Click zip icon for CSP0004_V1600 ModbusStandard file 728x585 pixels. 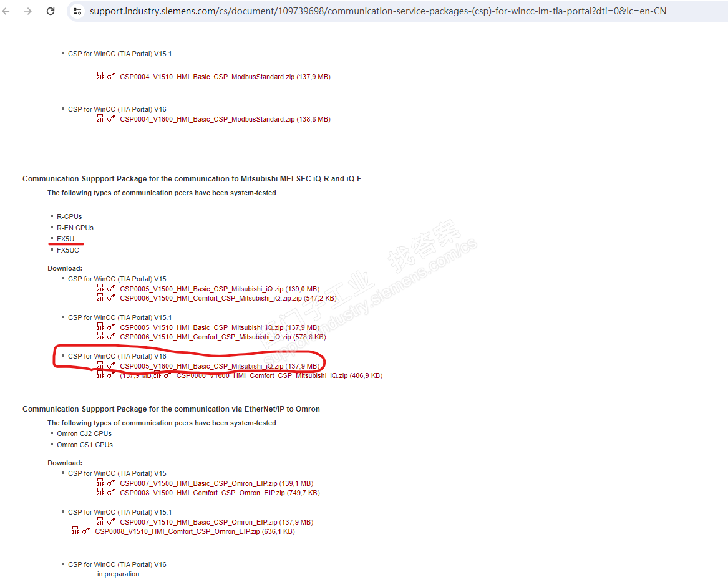(100, 118)
